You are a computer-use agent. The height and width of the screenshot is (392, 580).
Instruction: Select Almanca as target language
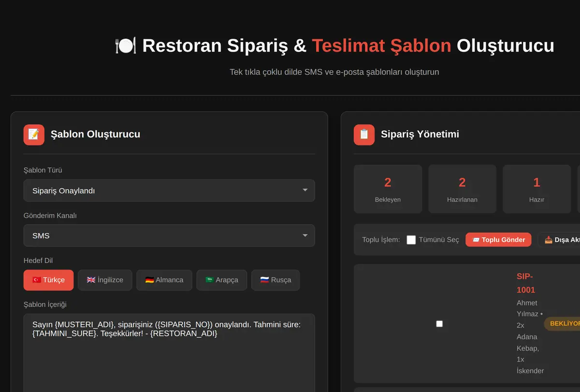pos(164,280)
